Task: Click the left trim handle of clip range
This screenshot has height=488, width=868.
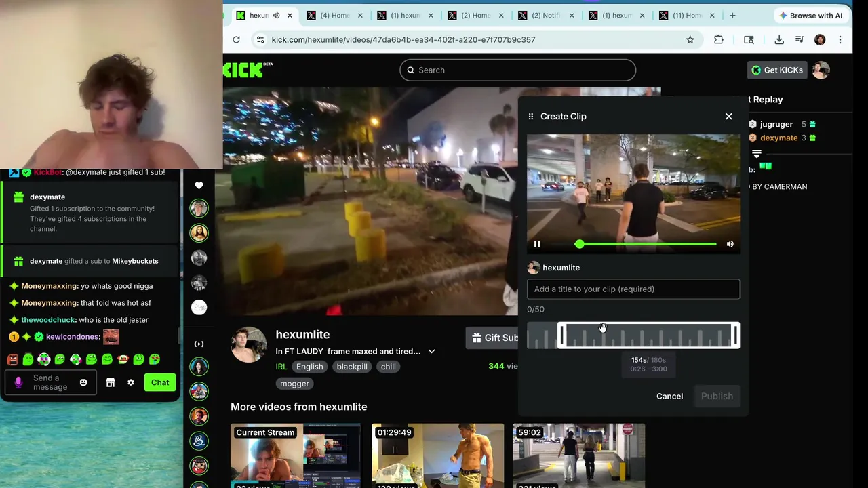Action: click(561, 335)
